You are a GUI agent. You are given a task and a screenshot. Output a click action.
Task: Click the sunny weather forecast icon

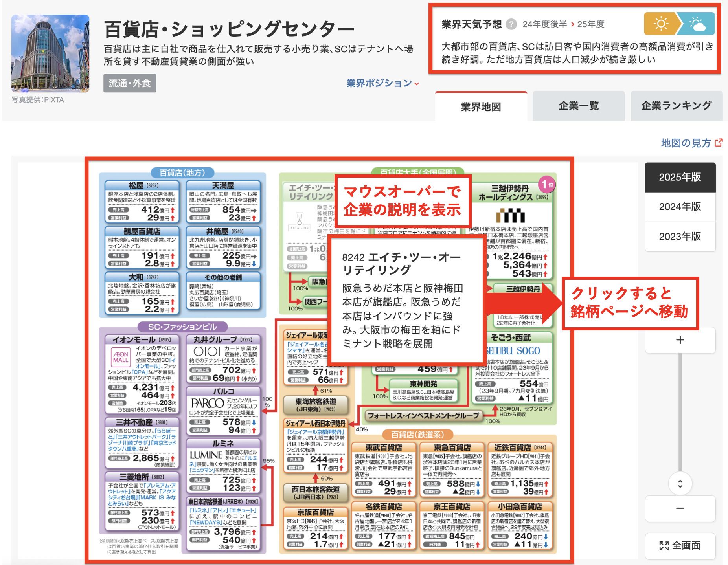point(661,24)
